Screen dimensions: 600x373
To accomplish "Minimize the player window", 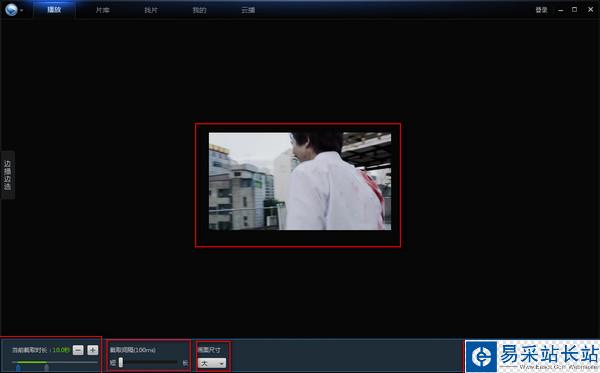I will [561, 10].
